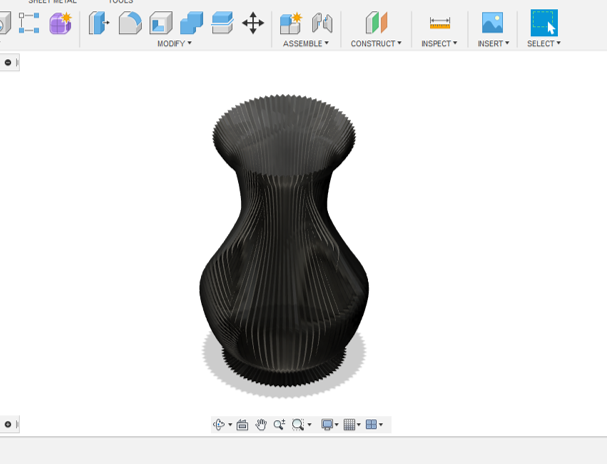Click the Grid and Snaps icon
The width and height of the screenshot is (607, 464).
(349, 425)
